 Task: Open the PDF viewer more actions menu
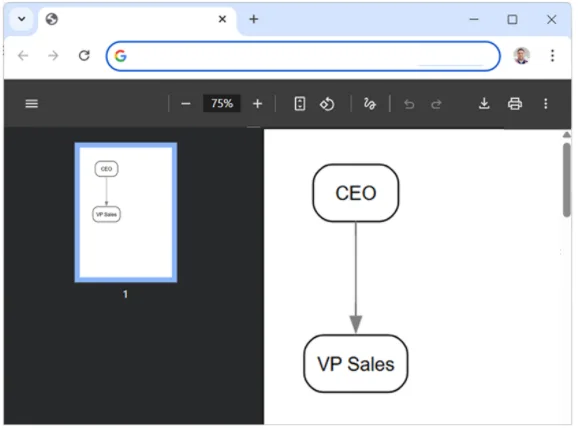(546, 104)
